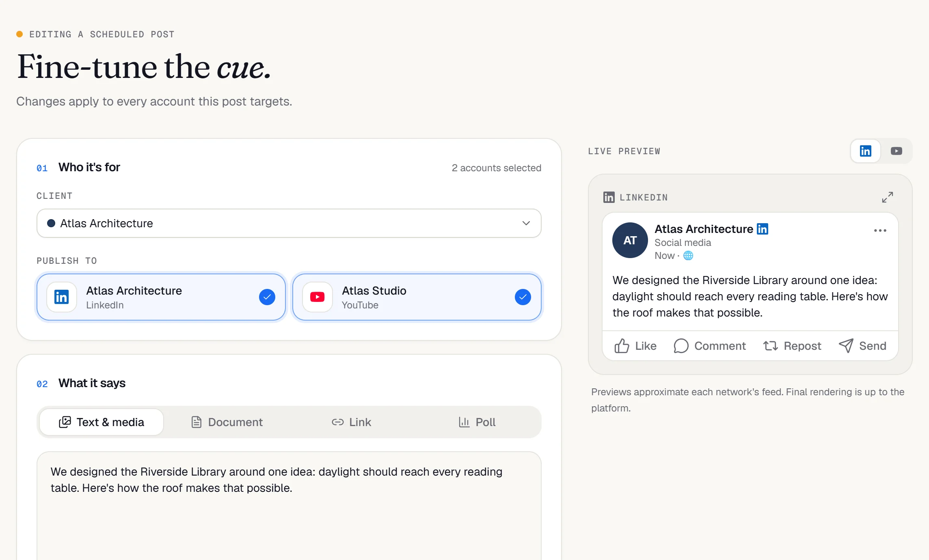Viewport: 929px width, 560px height.
Task: Click LinkedIn badge beside Atlas Architecture name
Action: coord(763,229)
